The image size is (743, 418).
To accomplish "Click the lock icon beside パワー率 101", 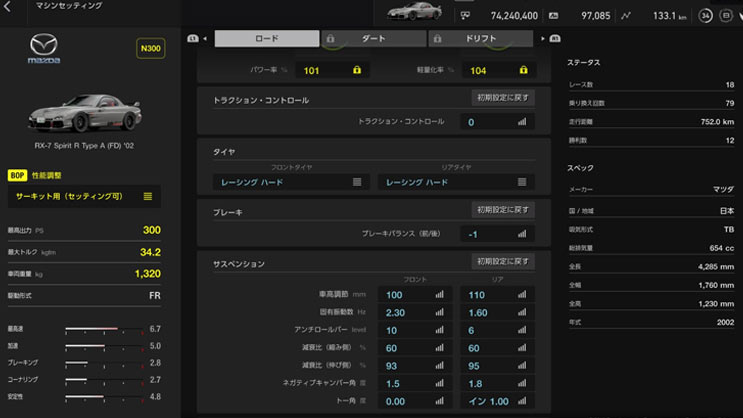I will pos(356,71).
